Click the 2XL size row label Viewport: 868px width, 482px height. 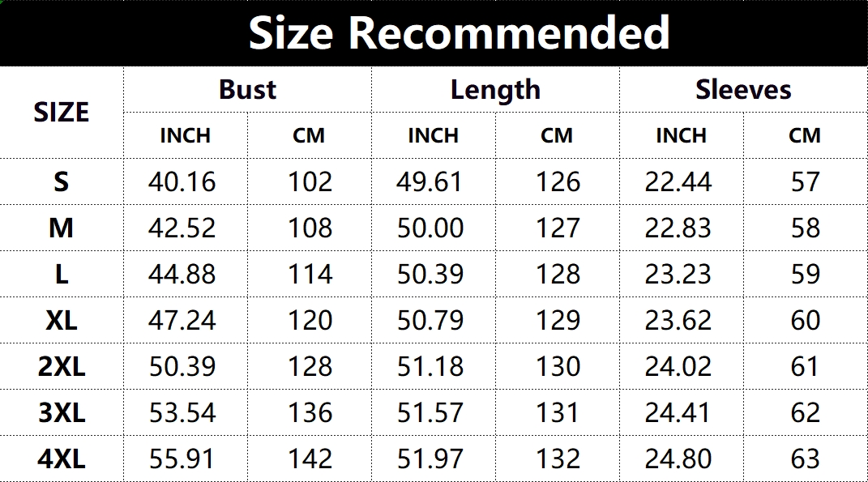coord(62,366)
